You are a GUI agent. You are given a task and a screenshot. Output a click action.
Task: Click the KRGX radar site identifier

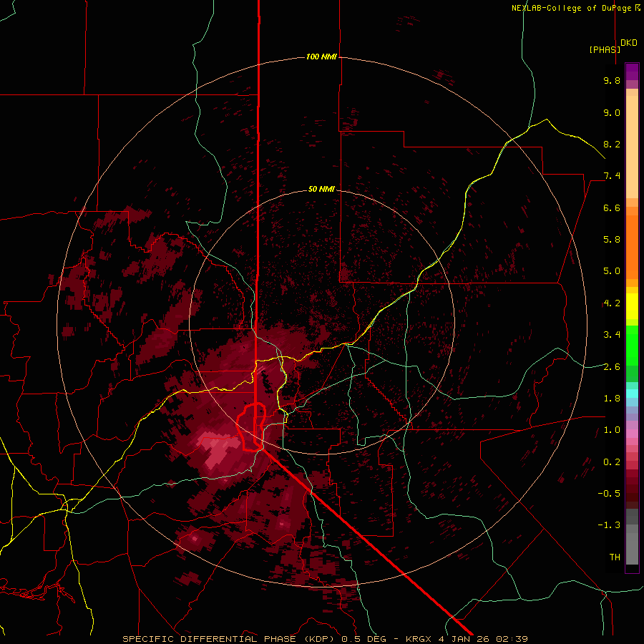(x=419, y=639)
